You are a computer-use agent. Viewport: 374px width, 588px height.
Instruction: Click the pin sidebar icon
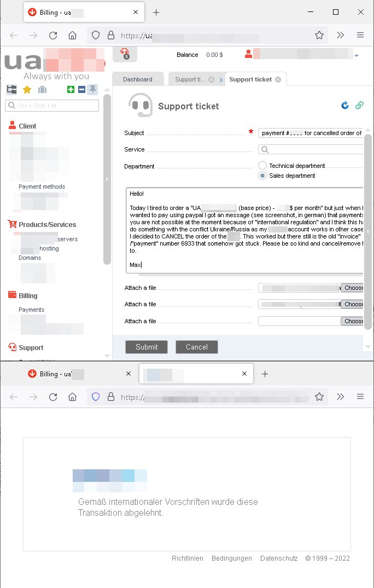click(92, 90)
